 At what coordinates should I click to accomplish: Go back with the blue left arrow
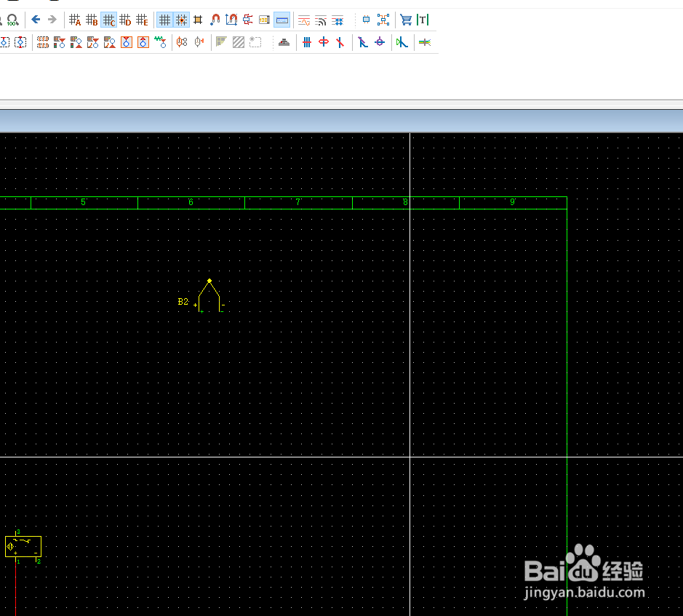pos(36,19)
